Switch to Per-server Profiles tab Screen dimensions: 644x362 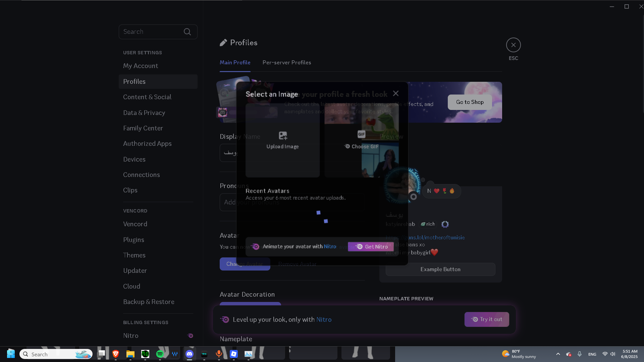point(287,63)
